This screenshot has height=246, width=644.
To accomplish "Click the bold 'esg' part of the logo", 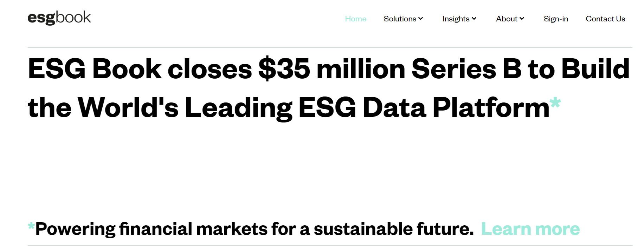I will point(41,19).
